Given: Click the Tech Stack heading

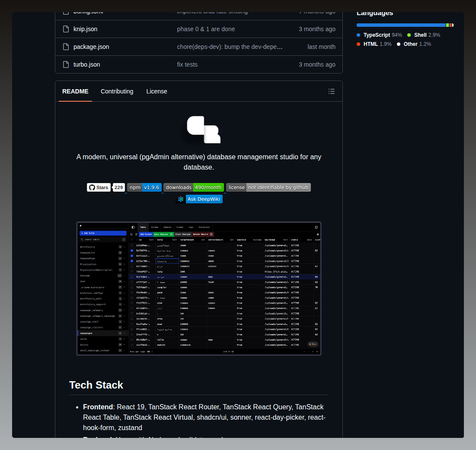Looking at the screenshot, I should point(96,385).
